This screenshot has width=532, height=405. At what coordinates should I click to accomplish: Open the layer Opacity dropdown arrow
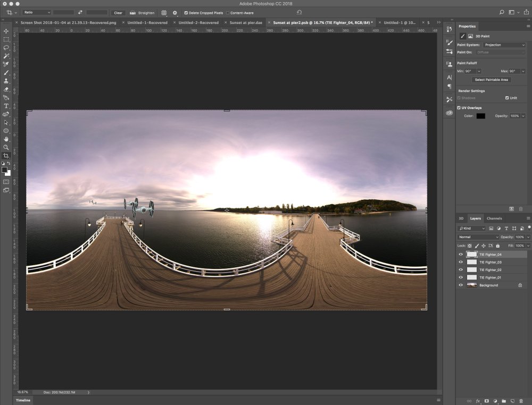tap(528, 237)
